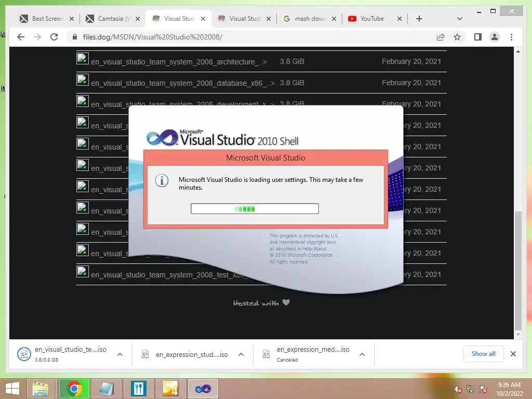Viewport: 532px width, 399px height.
Task: Click the browser forward arrow
Action: point(37,37)
